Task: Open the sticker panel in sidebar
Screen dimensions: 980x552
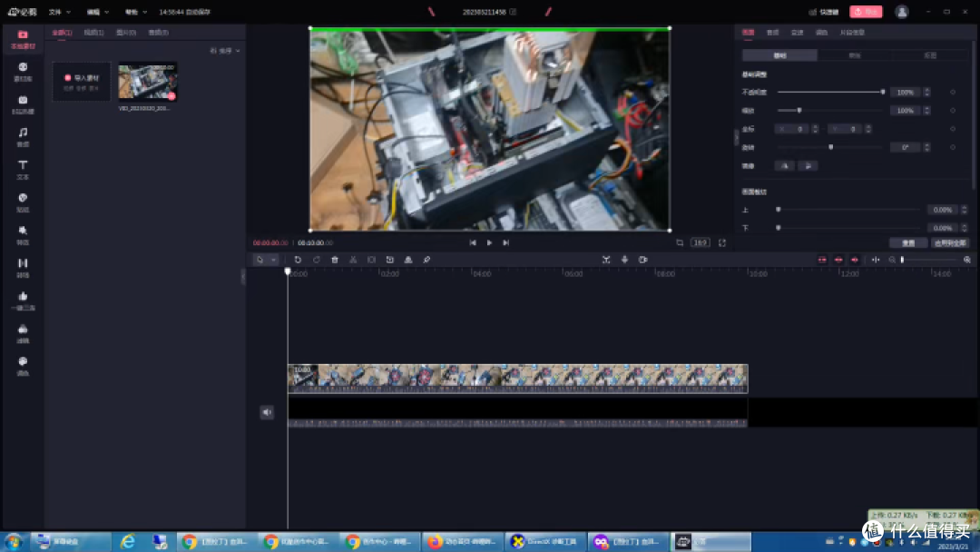Action: click(x=23, y=202)
